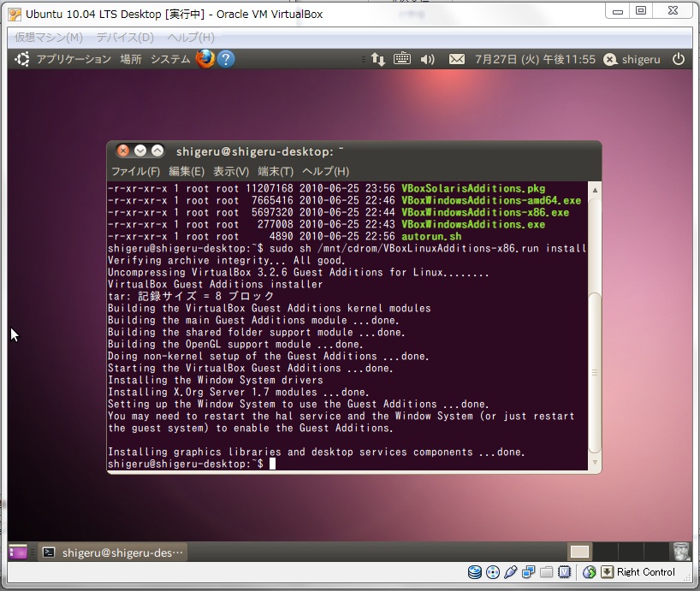Open terminal 端末(T) menu
This screenshot has height=591, width=700.
(x=276, y=171)
